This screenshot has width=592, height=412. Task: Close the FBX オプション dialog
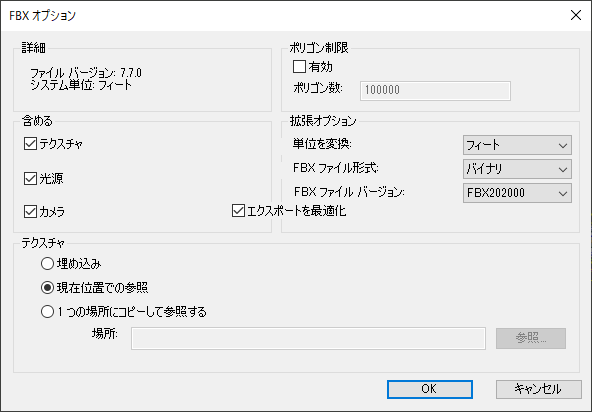click(576, 15)
